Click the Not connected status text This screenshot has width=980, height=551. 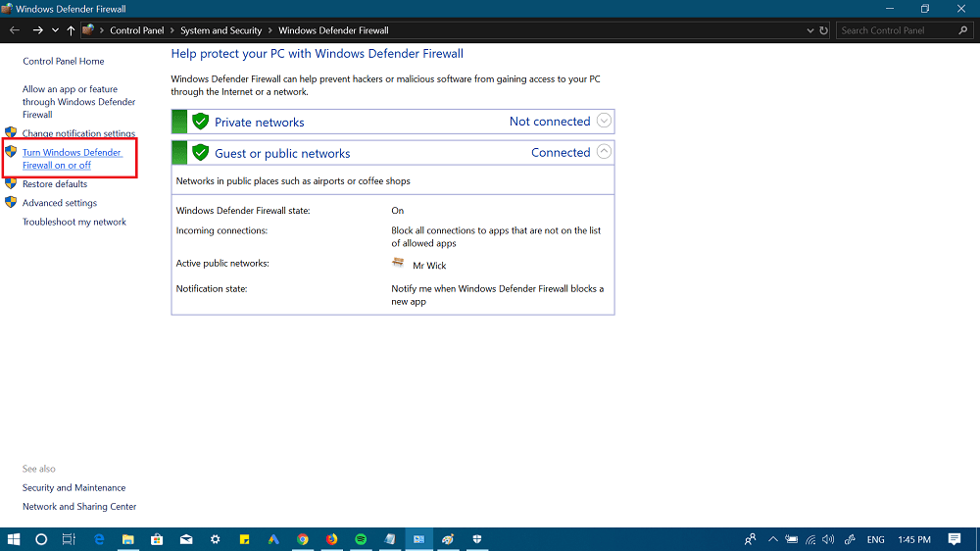[550, 122]
